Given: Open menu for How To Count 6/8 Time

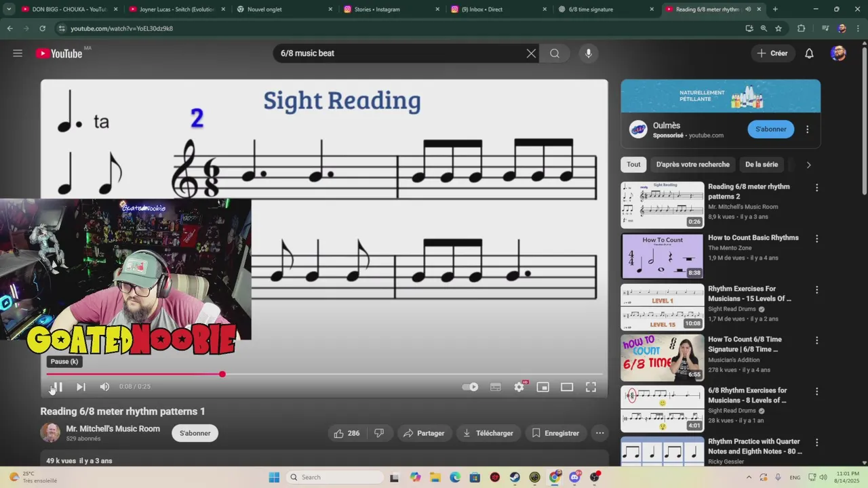Looking at the screenshot, I should point(816,340).
